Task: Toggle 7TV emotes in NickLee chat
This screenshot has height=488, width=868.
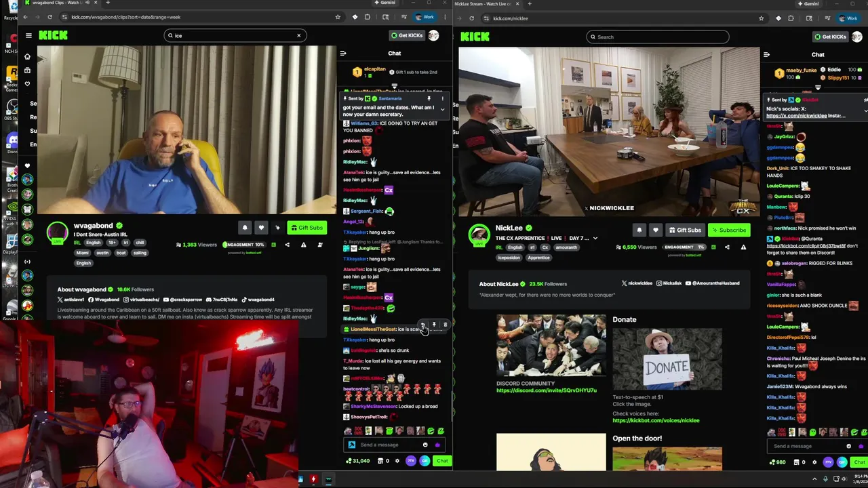Action: (x=828, y=462)
